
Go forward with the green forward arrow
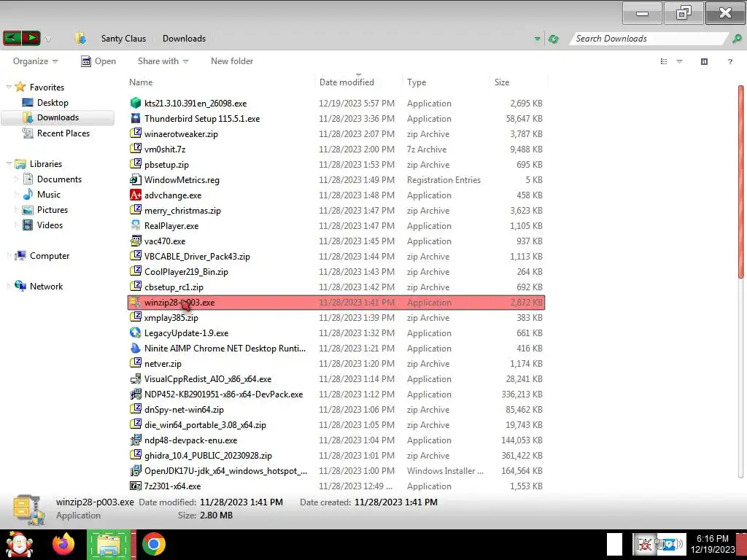(31, 38)
